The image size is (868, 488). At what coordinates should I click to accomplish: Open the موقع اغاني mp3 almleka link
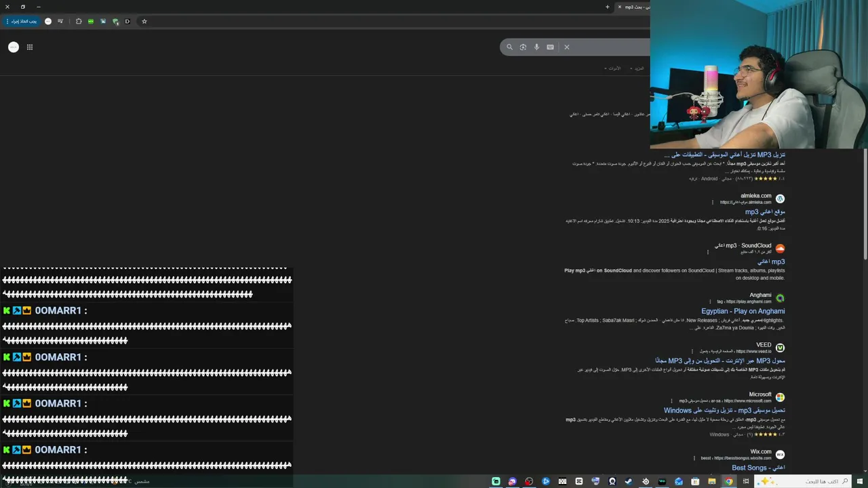click(765, 211)
